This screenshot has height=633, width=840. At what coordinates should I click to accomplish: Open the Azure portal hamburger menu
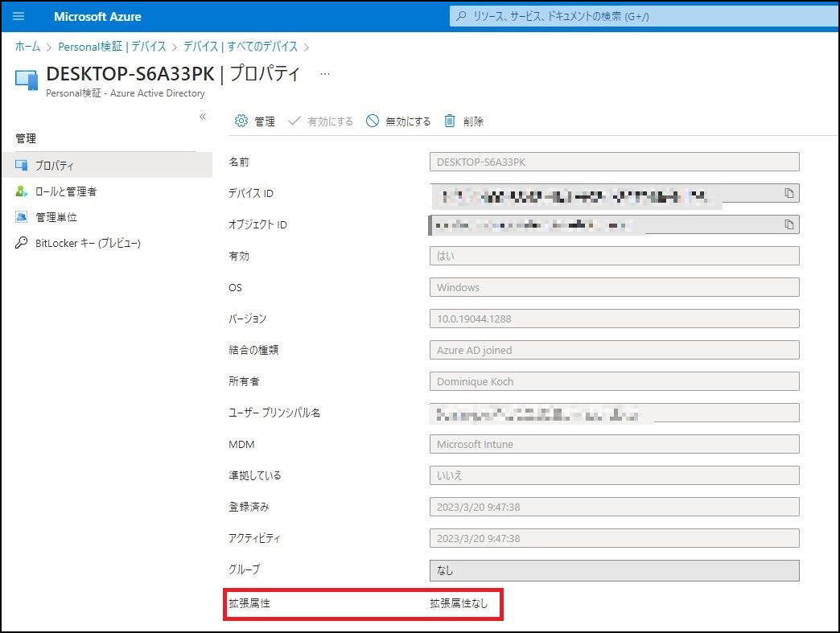tap(19, 16)
